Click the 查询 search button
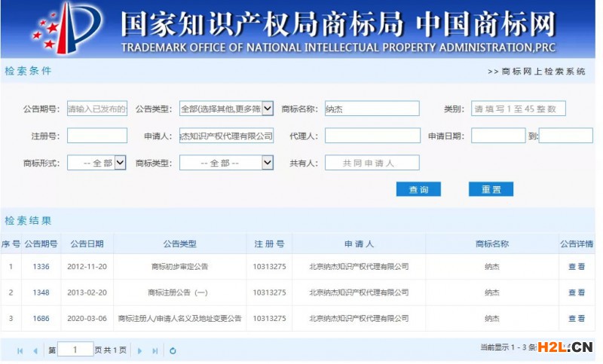The image size is (603, 364). coord(418,189)
